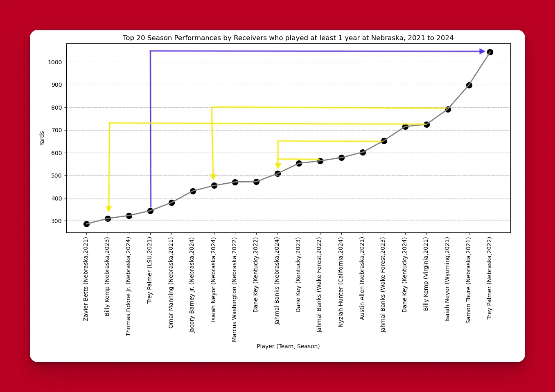Click the Isaiah Neyor (Wyoming, 2021) data point
Viewport: 555px width, 392px height.
(x=448, y=109)
